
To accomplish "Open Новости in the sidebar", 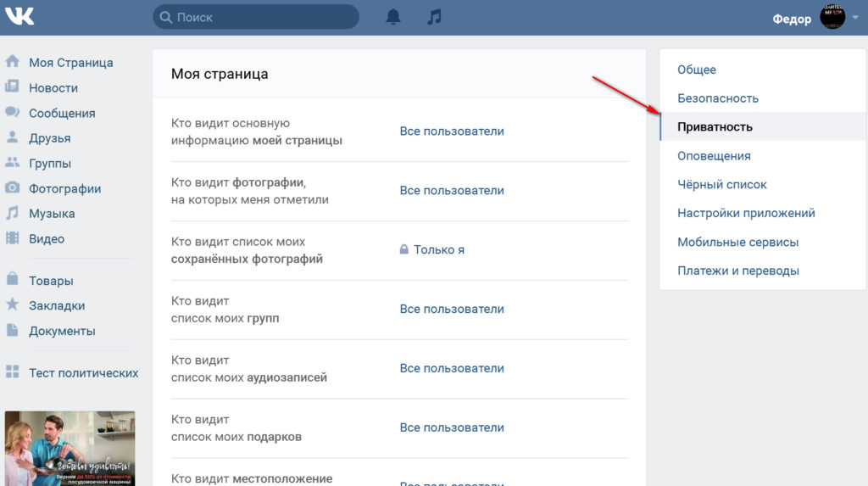I will (x=53, y=88).
